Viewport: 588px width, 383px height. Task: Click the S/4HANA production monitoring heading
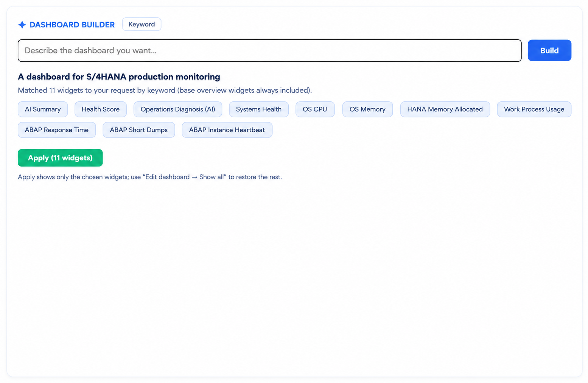119,77
